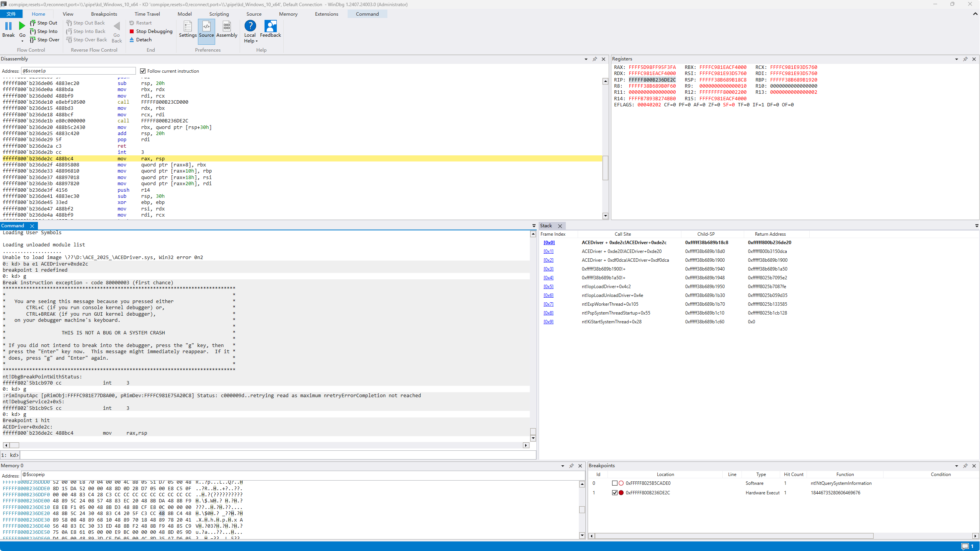Open Disassembly panel options dropdown
This screenshot has height=551, width=980.
[586, 59]
